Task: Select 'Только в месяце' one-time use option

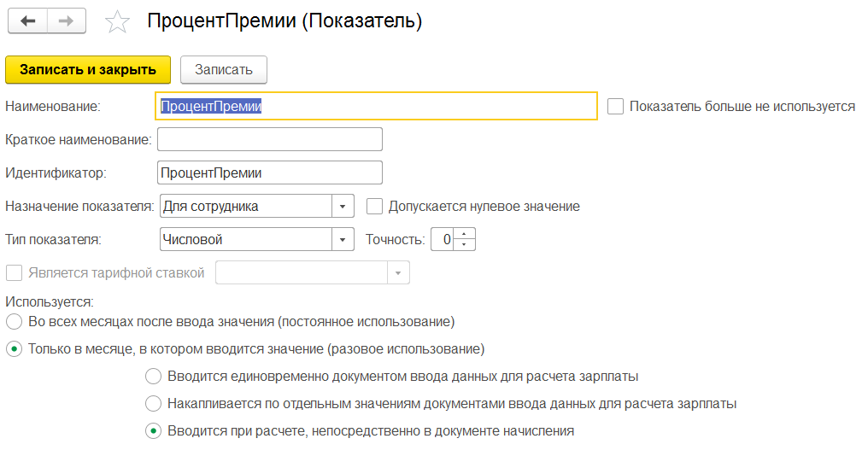Action: click(14, 349)
